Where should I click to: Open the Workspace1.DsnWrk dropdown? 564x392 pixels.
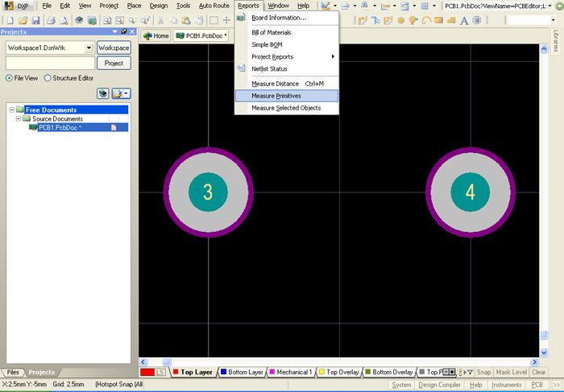[x=89, y=47]
